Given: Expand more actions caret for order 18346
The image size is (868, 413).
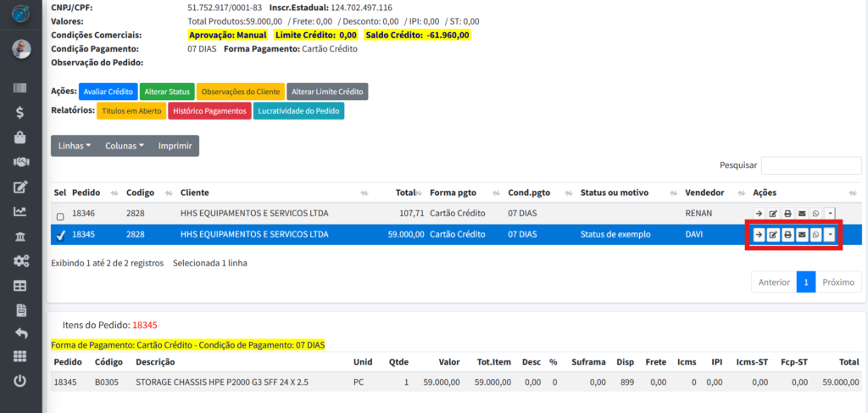Looking at the screenshot, I should 830,214.
